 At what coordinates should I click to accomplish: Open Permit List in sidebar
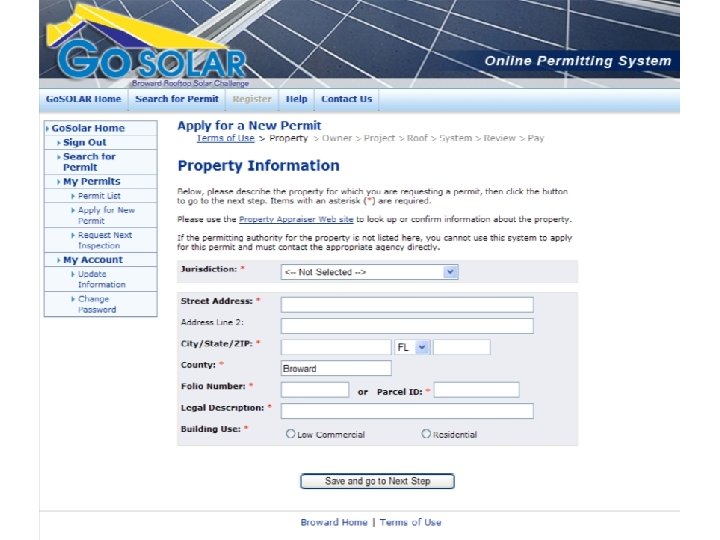99,196
